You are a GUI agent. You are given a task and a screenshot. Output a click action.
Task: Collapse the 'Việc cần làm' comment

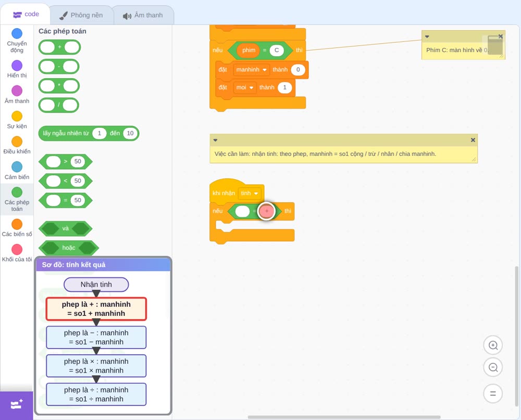(x=215, y=140)
